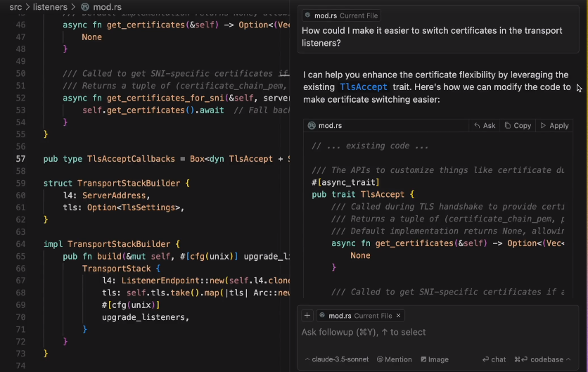Click the Apply play icon
Image resolution: width=588 pixels, height=372 pixels.
point(542,126)
